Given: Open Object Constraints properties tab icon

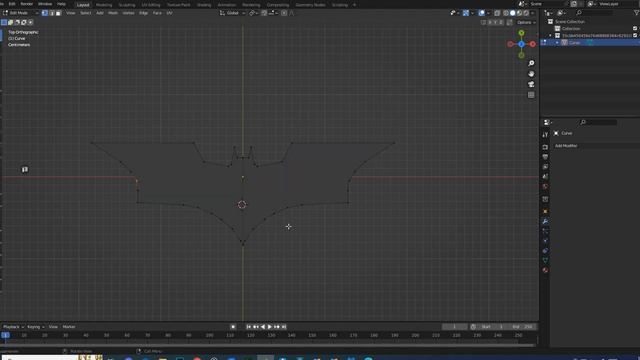Looking at the screenshot, I should point(545,251).
